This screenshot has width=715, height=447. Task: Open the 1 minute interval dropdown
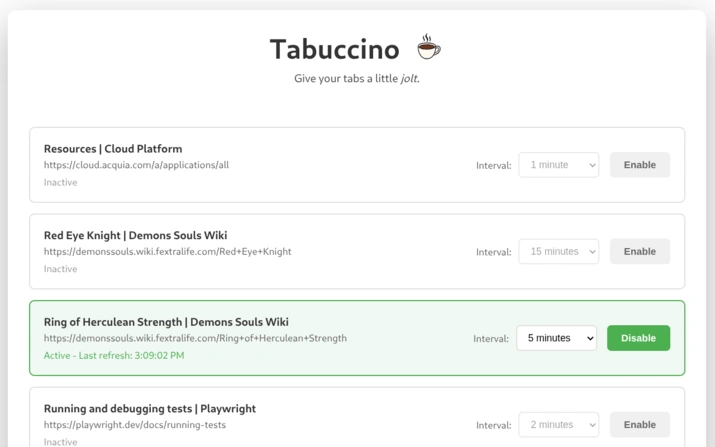click(x=558, y=165)
